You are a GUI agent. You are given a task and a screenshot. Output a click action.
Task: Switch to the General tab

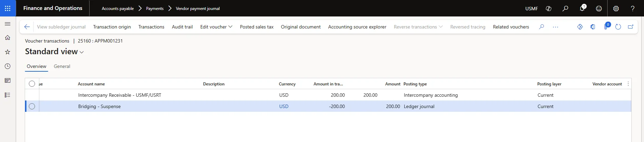pos(62,66)
